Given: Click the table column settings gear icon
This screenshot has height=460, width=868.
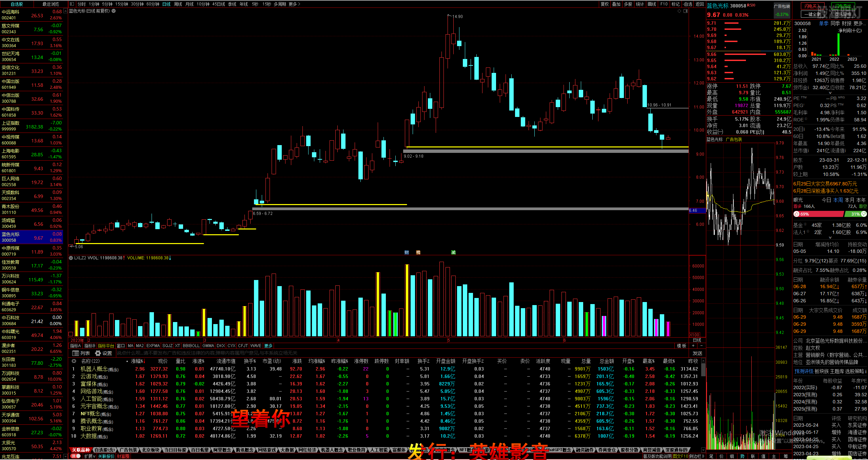Looking at the screenshot, I should (x=74, y=361).
